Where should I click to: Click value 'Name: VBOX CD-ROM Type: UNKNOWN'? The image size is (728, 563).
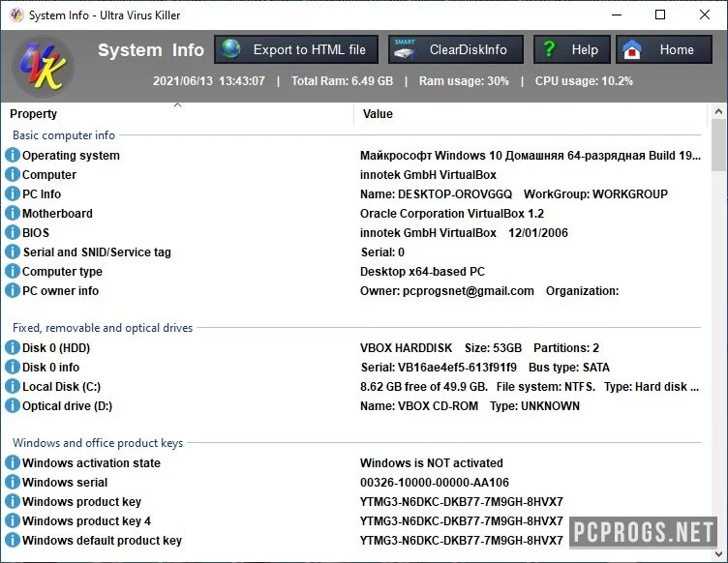470,405
